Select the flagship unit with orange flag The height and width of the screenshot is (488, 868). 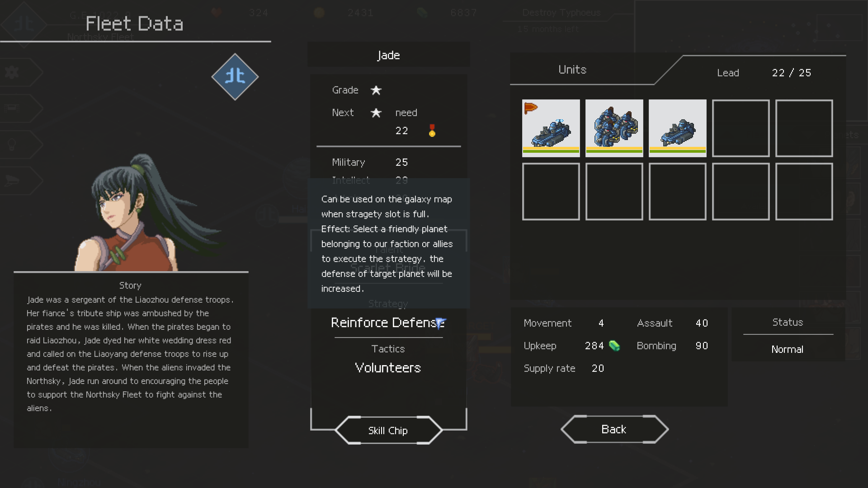(x=551, y=128)
